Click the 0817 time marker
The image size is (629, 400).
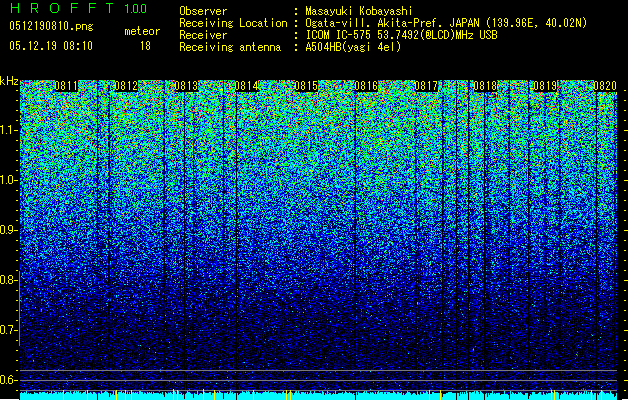pyautogui.click(x=426, y=86)
